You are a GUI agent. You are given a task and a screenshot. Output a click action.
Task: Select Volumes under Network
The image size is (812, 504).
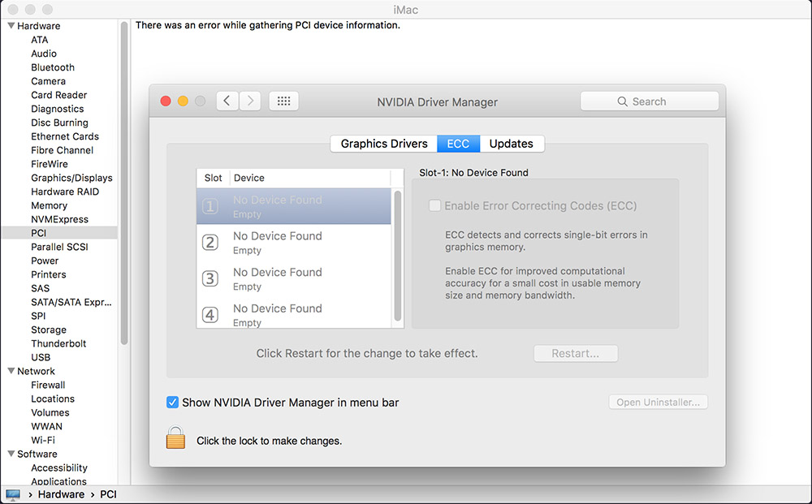pos(50,412)
